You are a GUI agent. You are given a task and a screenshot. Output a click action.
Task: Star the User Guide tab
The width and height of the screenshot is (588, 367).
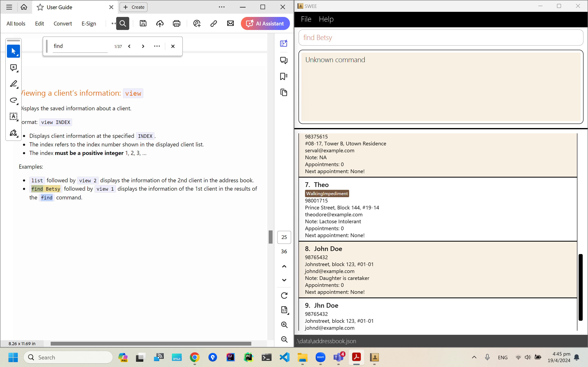(x=40, y=7)
